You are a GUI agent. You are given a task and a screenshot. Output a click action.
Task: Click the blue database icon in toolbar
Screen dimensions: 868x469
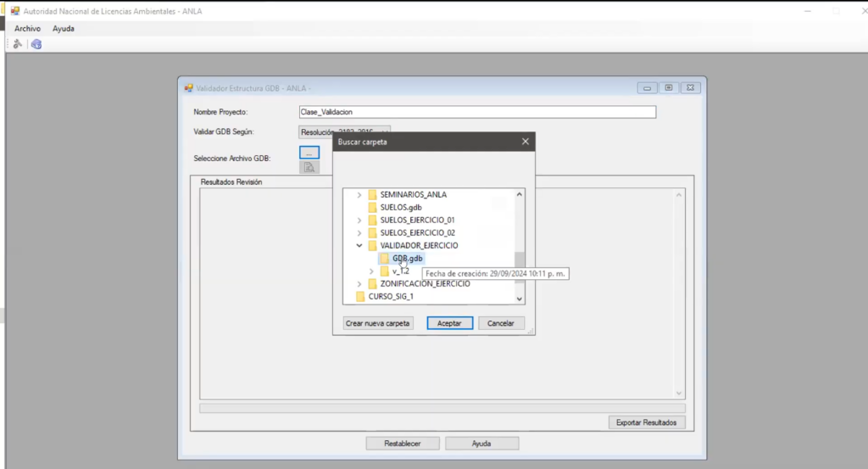point(36,44)
